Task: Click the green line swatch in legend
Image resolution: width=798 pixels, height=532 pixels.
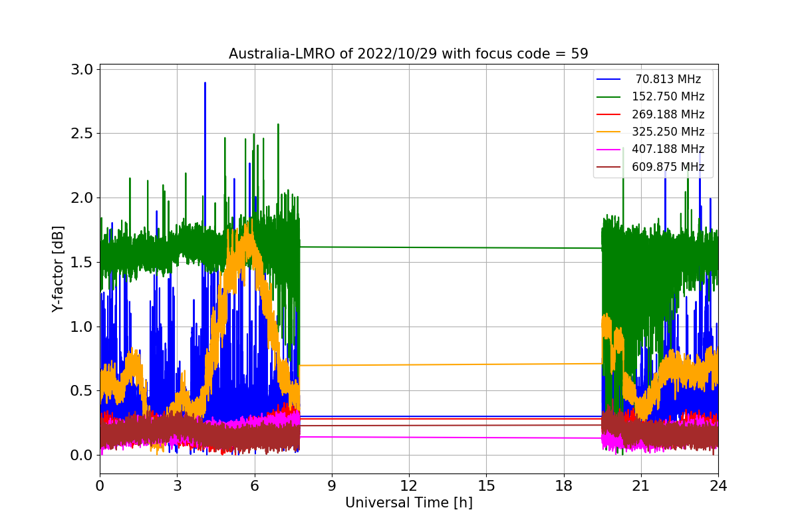Action: click(x=608, y=97)
